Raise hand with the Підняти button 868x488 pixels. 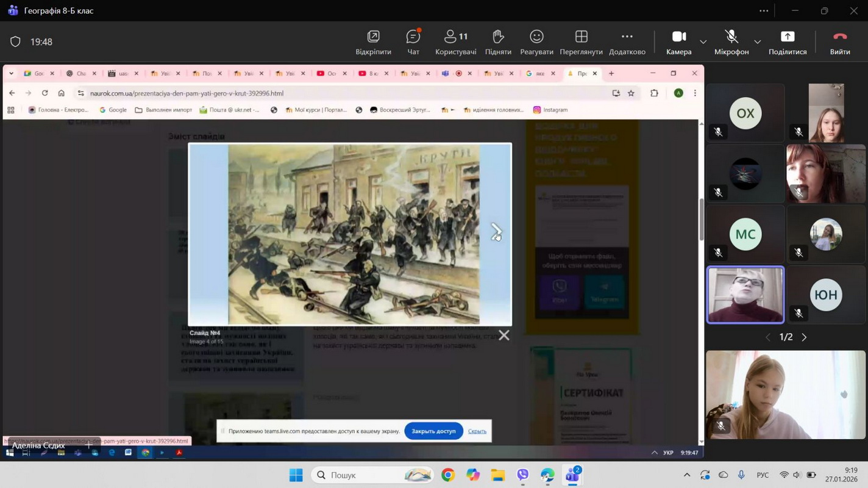click(x=497, y=42)
